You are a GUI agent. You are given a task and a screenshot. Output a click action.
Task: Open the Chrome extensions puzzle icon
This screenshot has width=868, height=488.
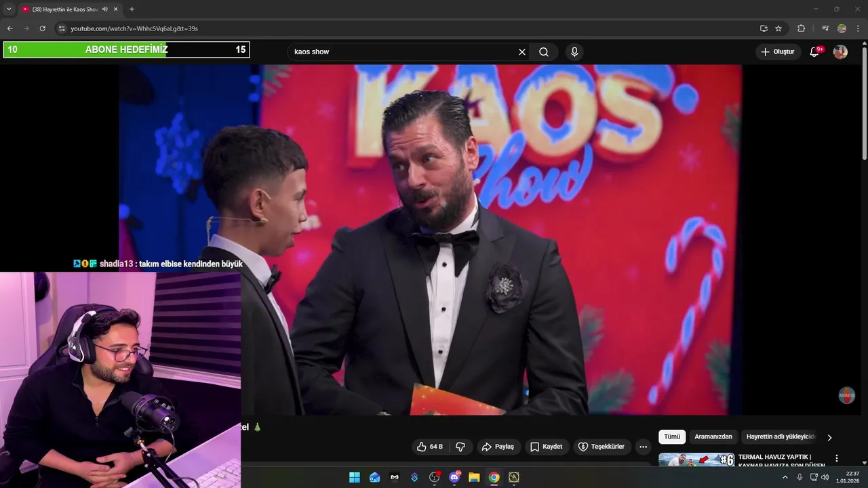(x=801, y=28)
